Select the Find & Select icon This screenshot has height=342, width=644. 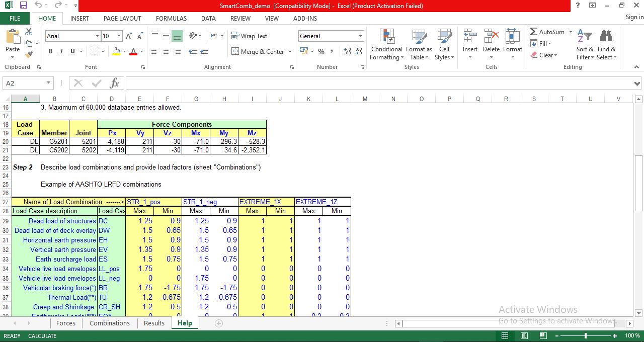click(606, 44)
